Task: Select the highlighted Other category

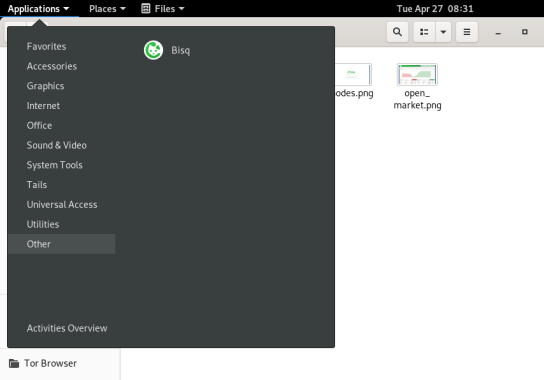Action: (61, 244)
